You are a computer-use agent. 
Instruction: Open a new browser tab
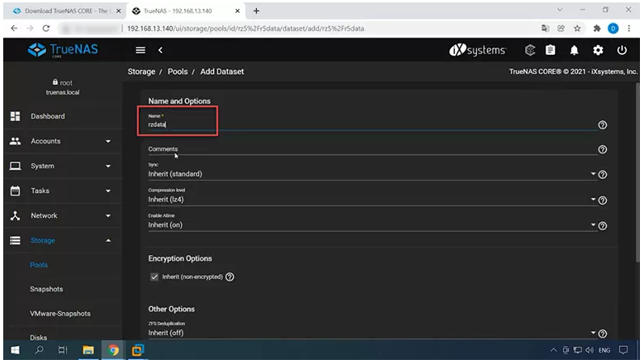[x=256, y=11]
